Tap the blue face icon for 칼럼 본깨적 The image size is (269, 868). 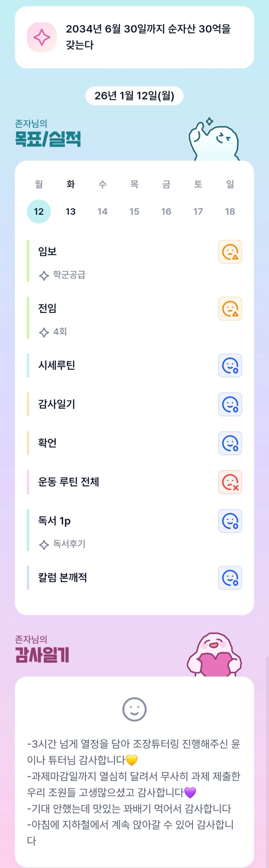230,578
